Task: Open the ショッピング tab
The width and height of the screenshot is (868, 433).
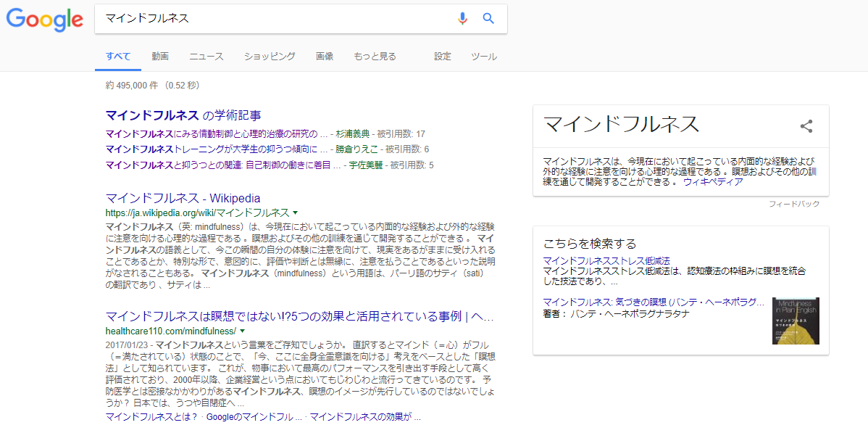Action: click(270, 56)
